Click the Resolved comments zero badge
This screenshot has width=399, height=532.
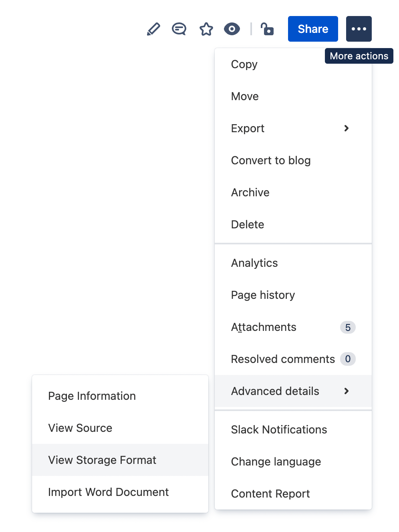click(x=348, y=359)
